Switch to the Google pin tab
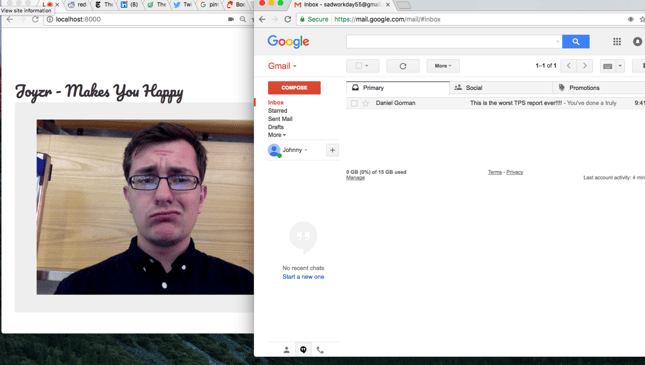Screen dimensions: 645x365 pyautogui.click(x=209, y=5)
